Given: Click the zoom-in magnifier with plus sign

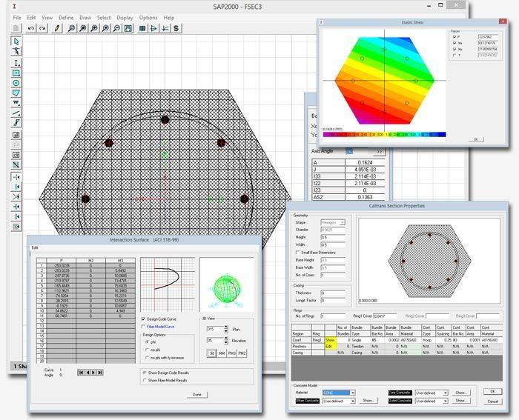Looking at the screenshot, I should (105, 28).
